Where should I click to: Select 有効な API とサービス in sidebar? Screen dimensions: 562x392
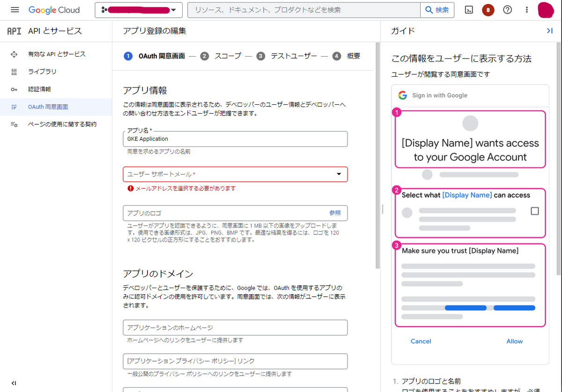[x=56, y=54]
